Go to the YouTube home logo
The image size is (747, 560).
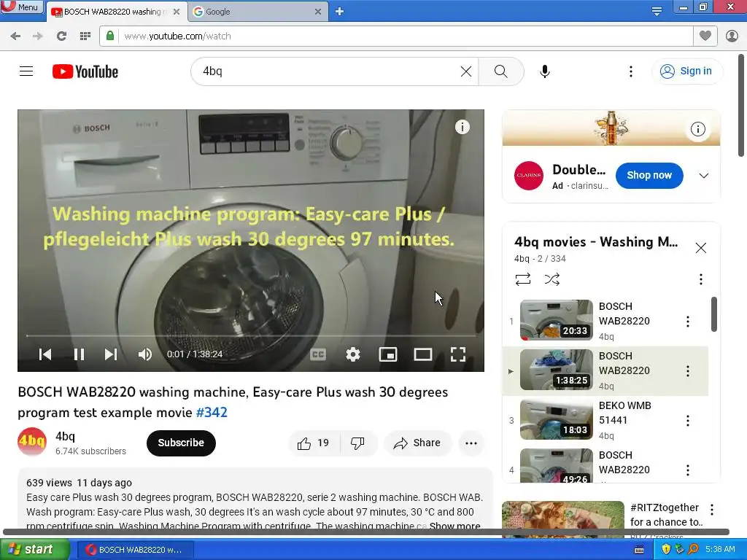pyautogui.click(x=85, y=71)
